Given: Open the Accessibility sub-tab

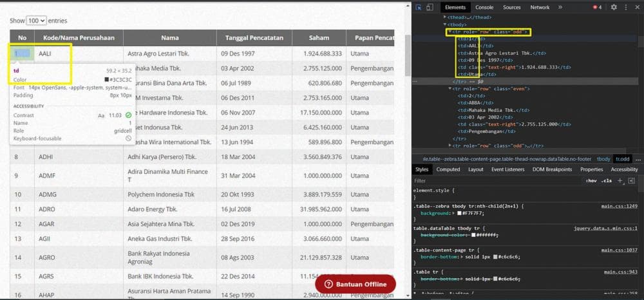Looking at the screenshot, I should click(x=624, y=169).
